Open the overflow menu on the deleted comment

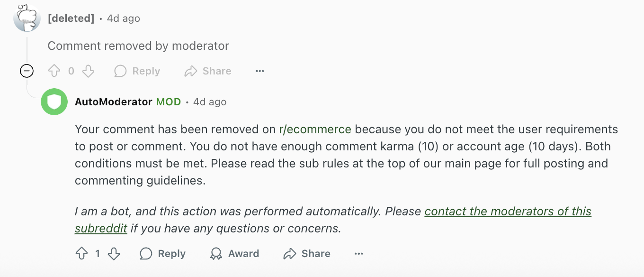point(259,71)
